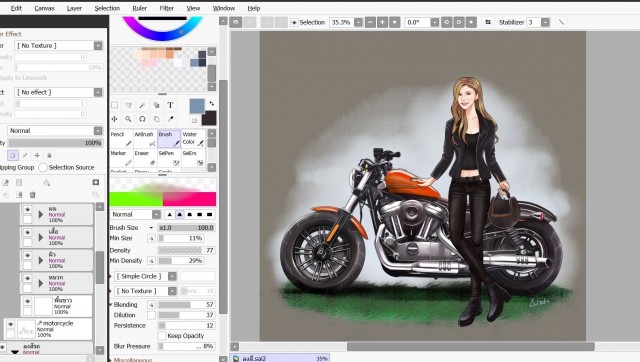
Task: Adjust the Brush Size slider
Action: (187, 228)
